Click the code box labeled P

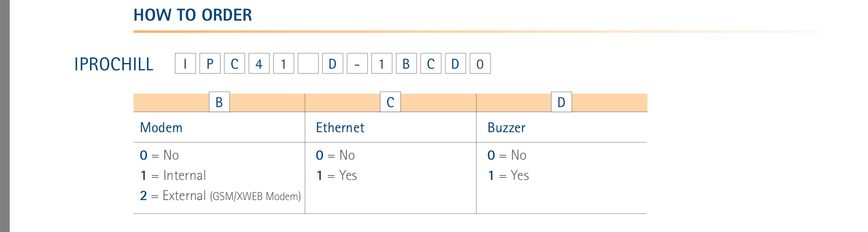(x=210, y=63)
